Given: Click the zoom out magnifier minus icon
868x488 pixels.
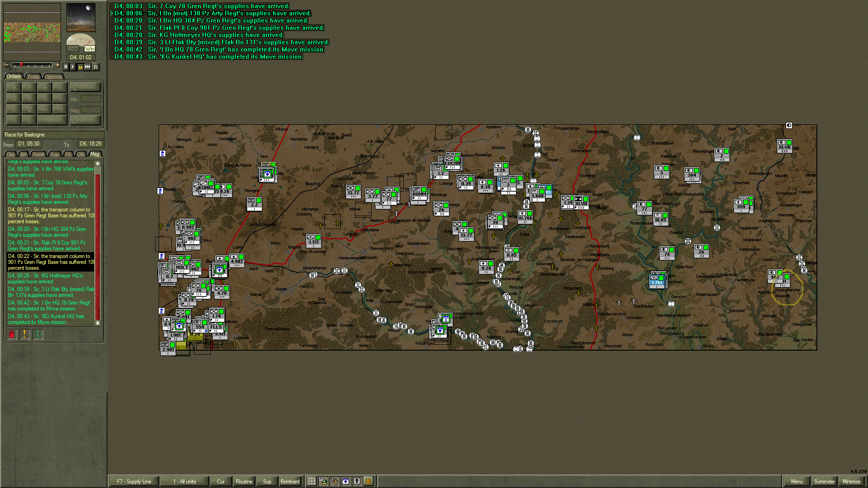Looking at the screenshot, I should tap(7, 65).
